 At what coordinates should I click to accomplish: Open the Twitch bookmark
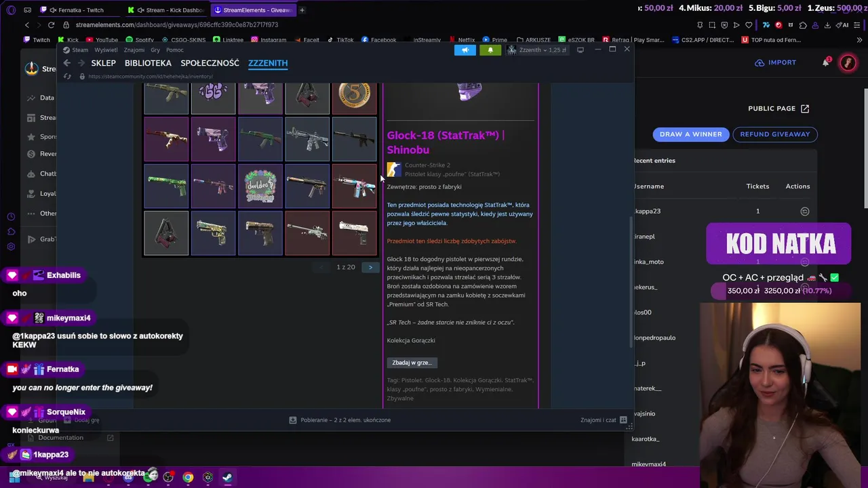tap(37, 40)
